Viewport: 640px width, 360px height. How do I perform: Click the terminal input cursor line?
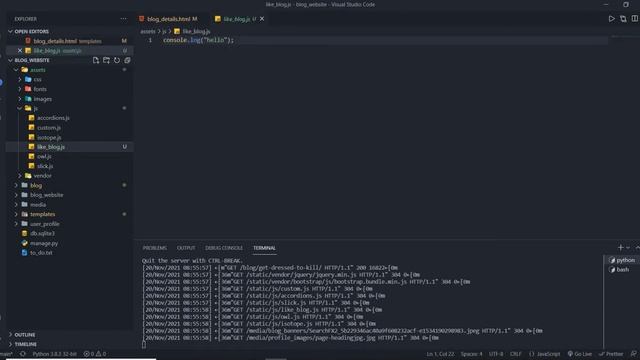144,345
